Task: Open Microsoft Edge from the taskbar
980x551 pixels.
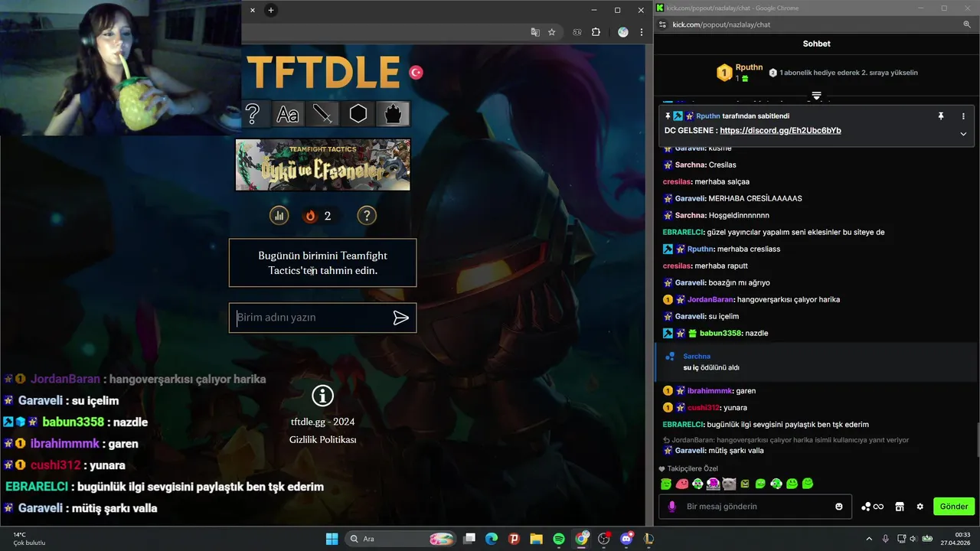Action: click(492, 539)
